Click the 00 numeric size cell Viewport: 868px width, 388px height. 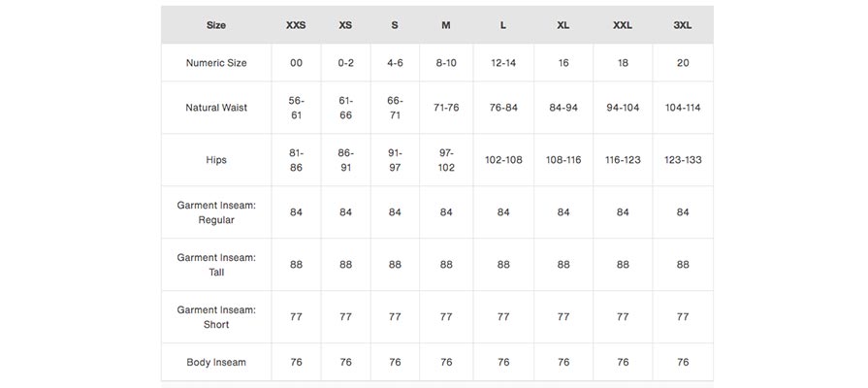[296, 63]
